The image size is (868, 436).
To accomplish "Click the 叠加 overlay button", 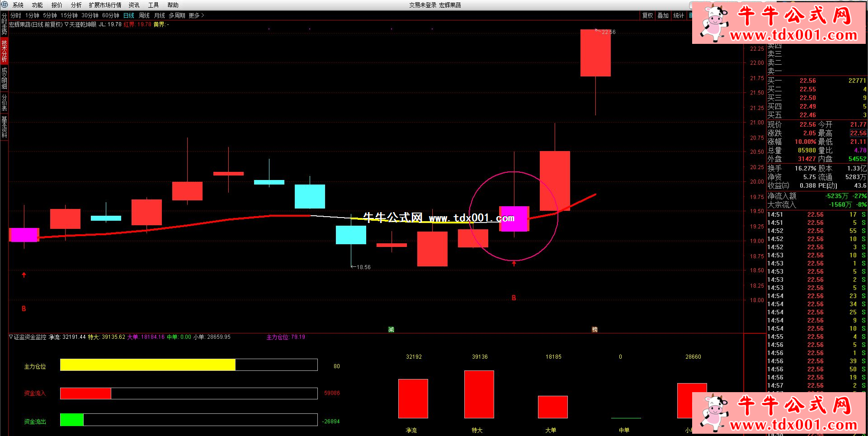I will tap(663, 15).
